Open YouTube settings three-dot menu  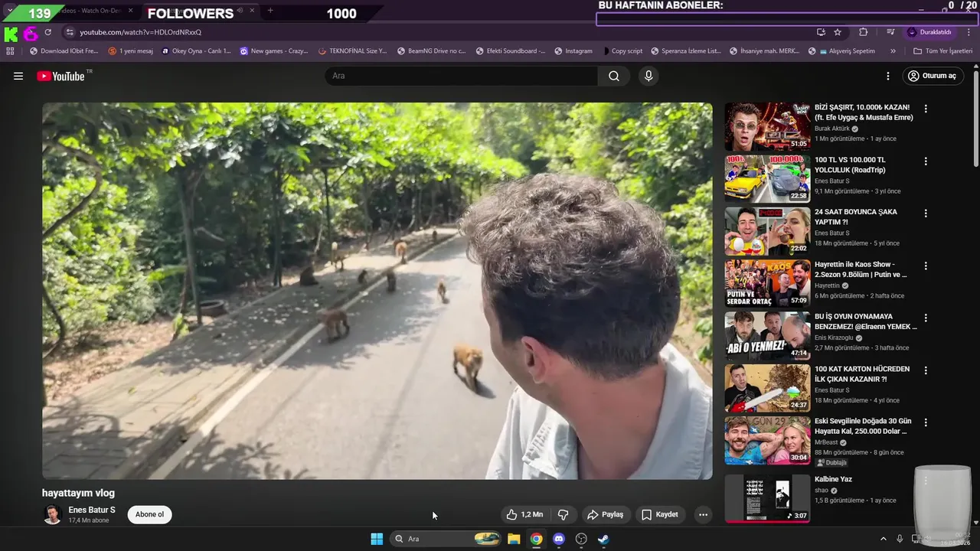pyautogui.click(x=888, y=76)
